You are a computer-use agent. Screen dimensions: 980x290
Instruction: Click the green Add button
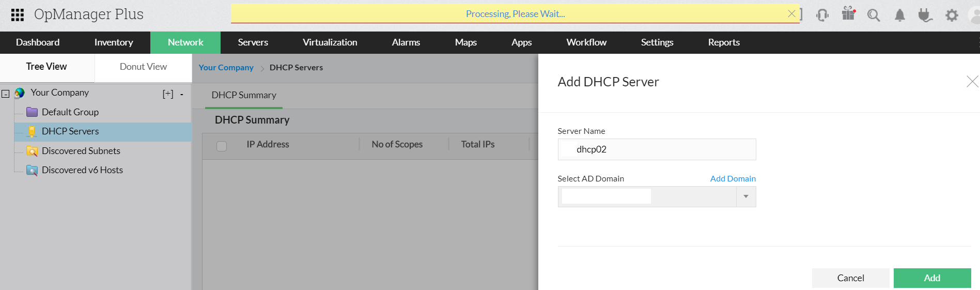932,278
